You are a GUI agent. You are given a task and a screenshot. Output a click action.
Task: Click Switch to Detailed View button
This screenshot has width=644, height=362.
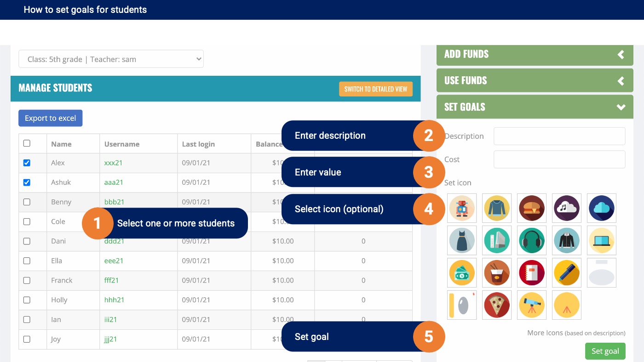[x=376, y=89]
